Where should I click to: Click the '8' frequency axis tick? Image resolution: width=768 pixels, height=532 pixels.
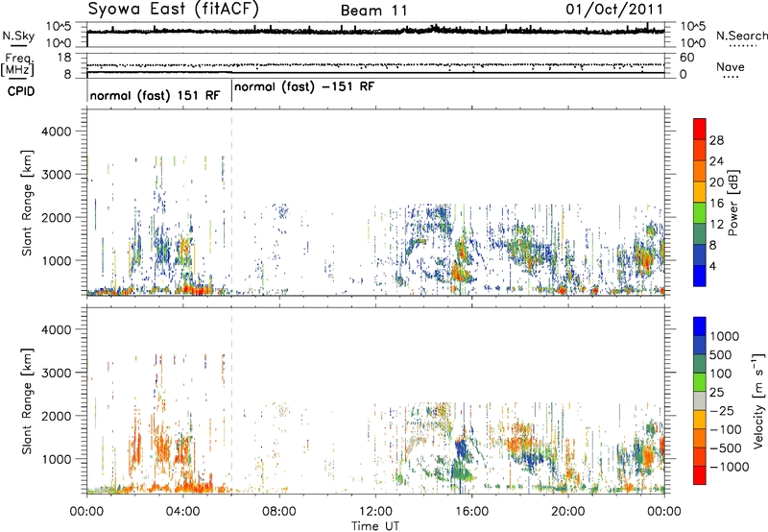point(67,75)
